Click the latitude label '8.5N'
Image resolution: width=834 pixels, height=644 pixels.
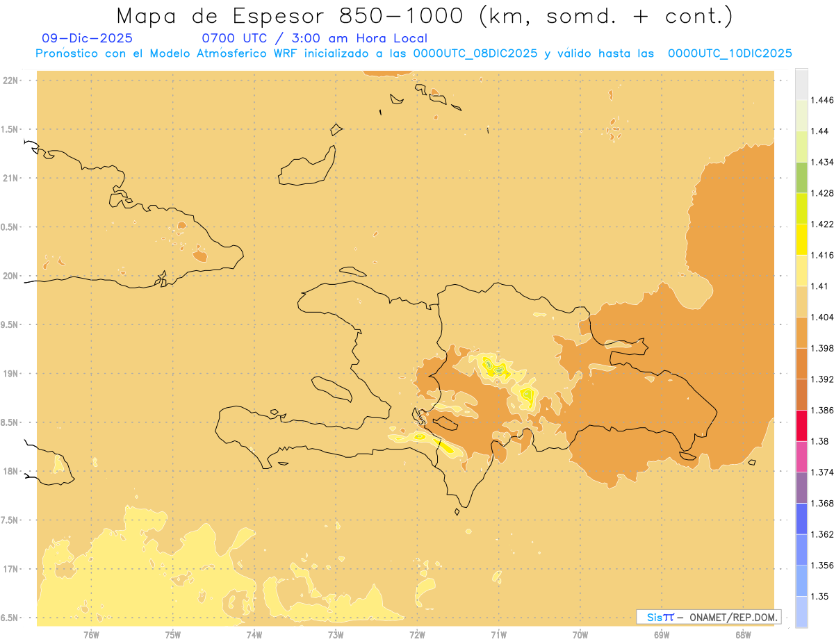click(10, 423)
